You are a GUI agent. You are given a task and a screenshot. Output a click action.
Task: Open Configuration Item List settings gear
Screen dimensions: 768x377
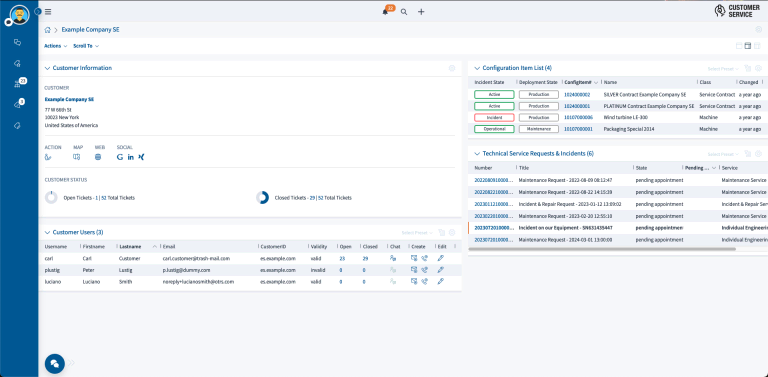758,69
